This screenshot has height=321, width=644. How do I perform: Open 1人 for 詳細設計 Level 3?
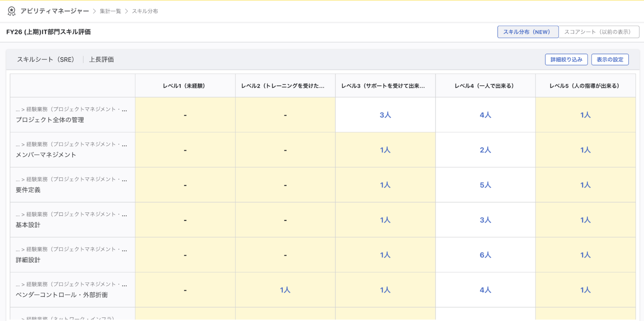click(385, 255)
